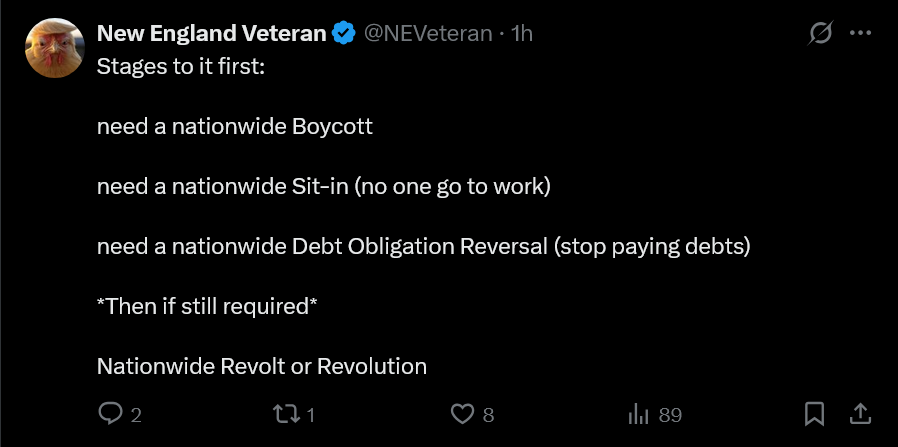Open the Repost arrows menu

coord(289,413)
